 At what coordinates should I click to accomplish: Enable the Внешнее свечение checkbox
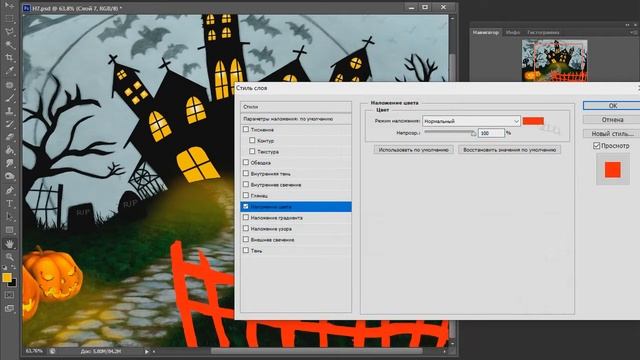coord(246,240)
